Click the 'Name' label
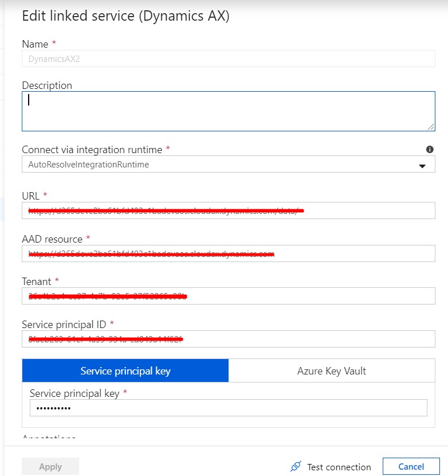The width and height of the screenshot is (448, 476). (x=35, y=44)
